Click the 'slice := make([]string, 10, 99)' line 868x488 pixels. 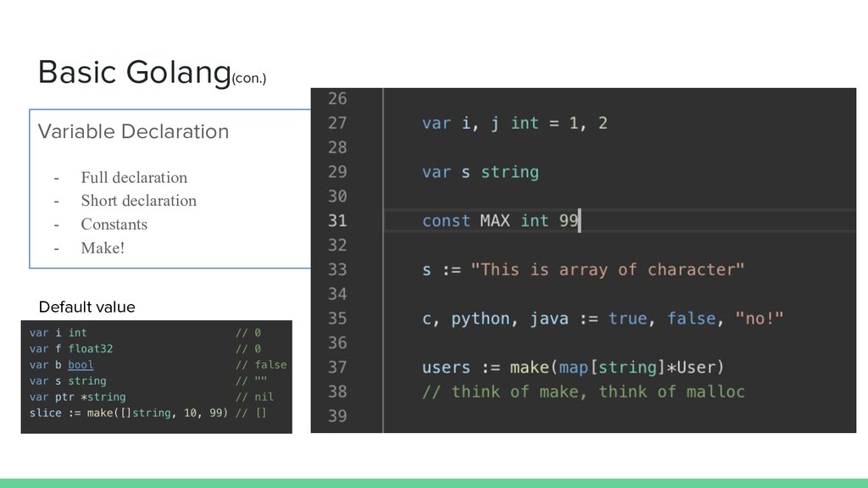[x=129, y=413]
